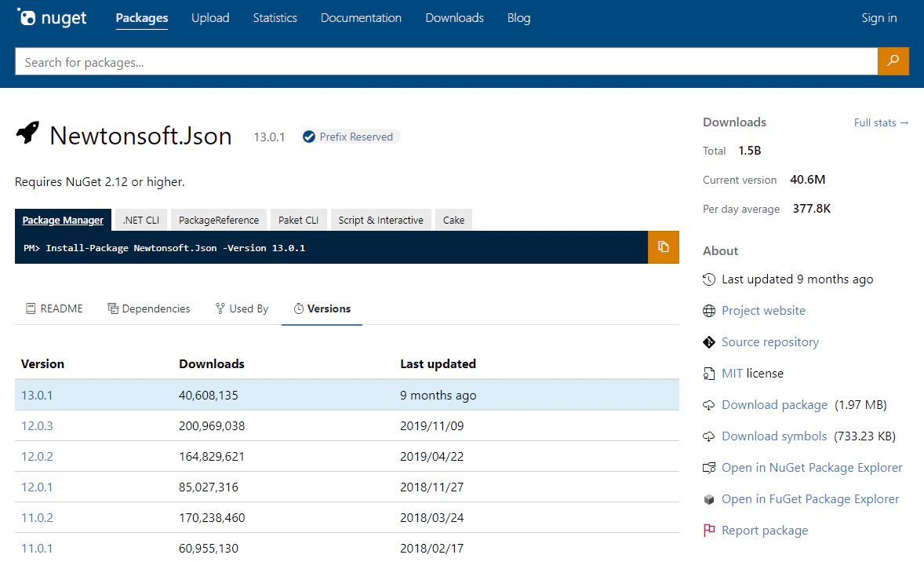Viewport: 924px width, 562px height.
Task: Switch to the .NET CLI tab
Action: coord(141,220)
